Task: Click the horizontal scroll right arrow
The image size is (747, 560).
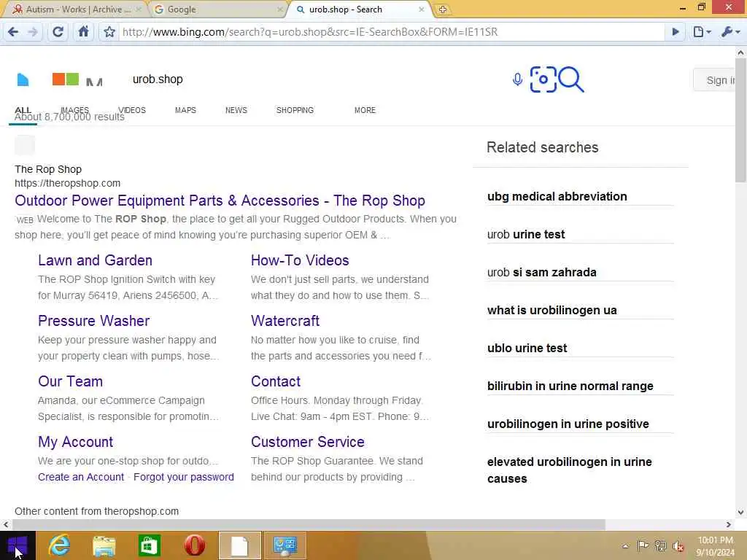Action: click(x=729, y=524)
